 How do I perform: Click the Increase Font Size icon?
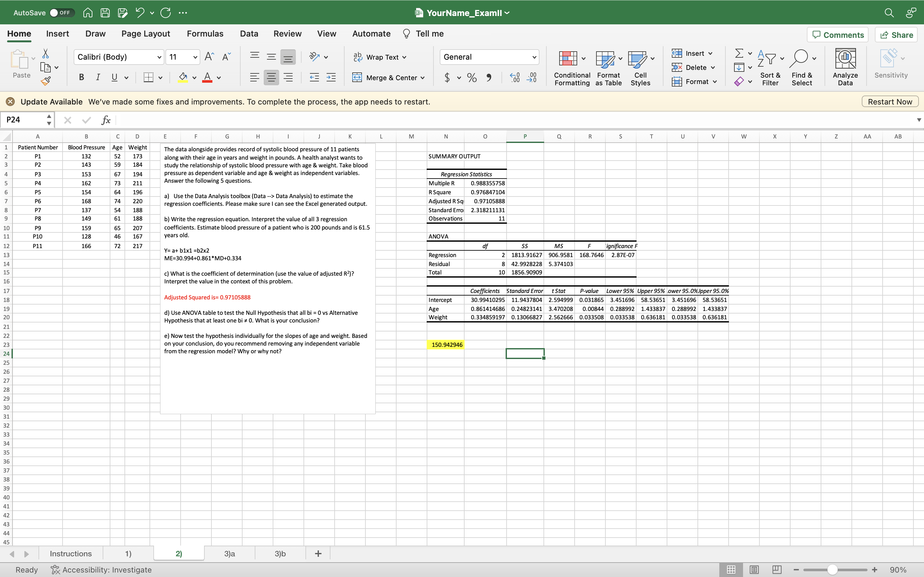[209, 57]
